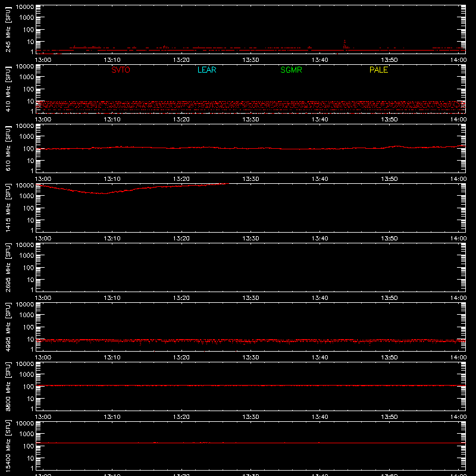Click 13:30 tick under the 8800 MHz plot
Screen dimensions: 476x476
click(250, 417)
